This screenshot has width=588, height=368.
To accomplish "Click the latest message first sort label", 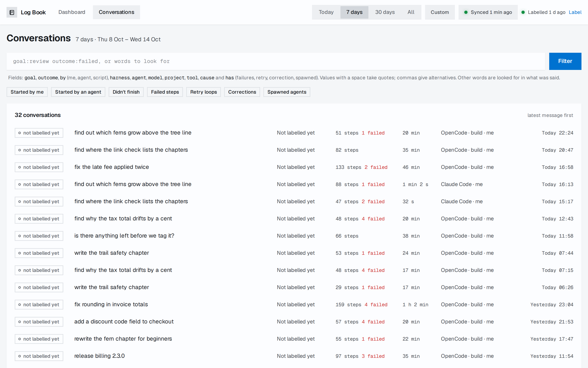I will [x=550, y=115].
